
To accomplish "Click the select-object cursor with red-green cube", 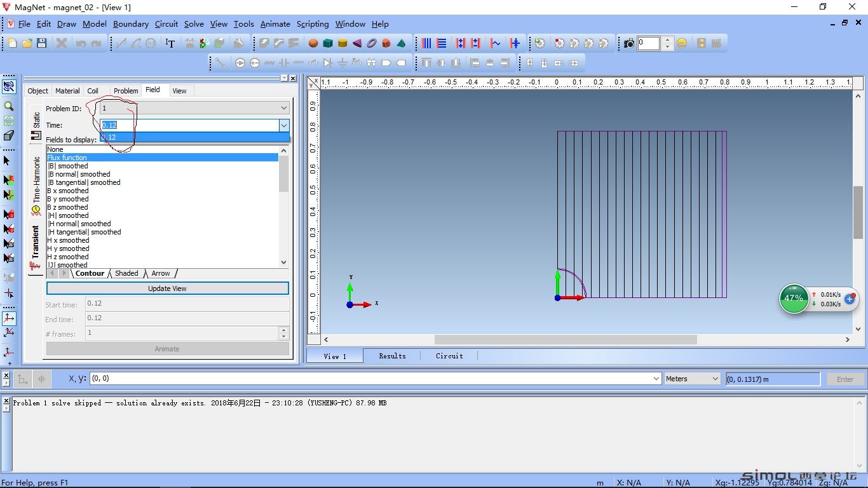I will click(x=9, y=180).
